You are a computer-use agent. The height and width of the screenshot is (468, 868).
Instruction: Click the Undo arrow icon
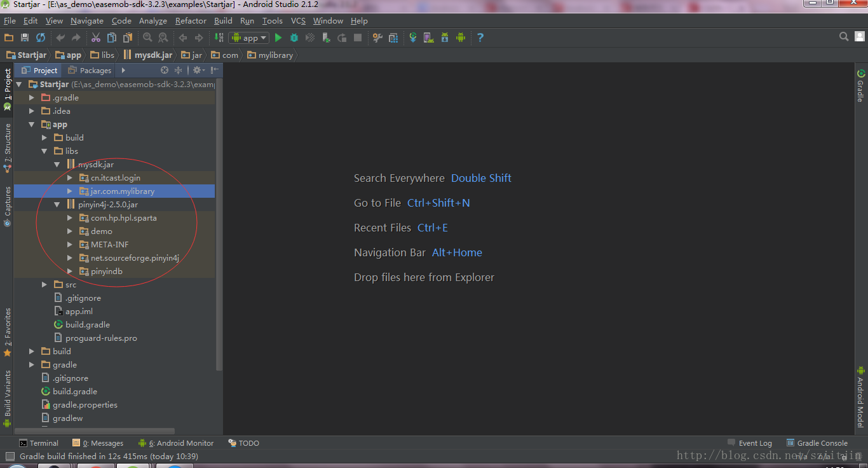(60, 38)
